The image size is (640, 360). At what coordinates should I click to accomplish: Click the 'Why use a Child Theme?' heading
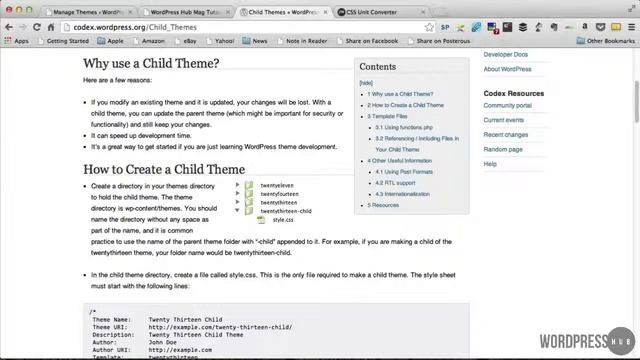tap(151, 63)
